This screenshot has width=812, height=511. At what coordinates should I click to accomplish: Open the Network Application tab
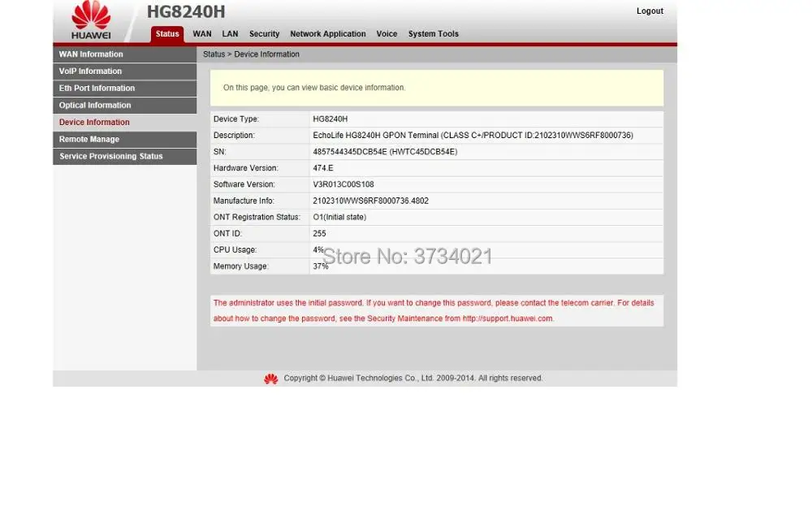328,33
